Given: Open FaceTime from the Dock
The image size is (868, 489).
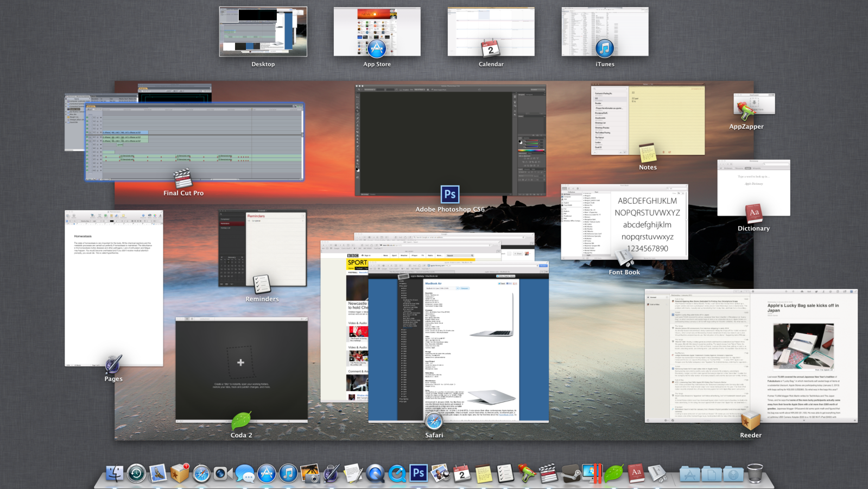Looking at the screenshot, I should [223, 474].
